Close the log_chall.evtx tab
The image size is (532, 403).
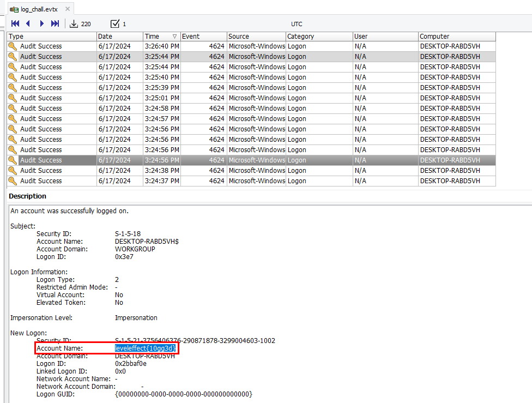67,9
